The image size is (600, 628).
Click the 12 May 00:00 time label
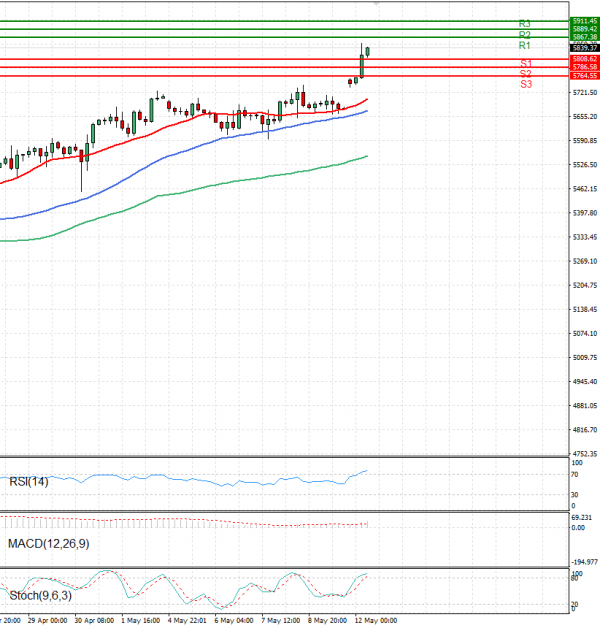[x=376, y=620]
